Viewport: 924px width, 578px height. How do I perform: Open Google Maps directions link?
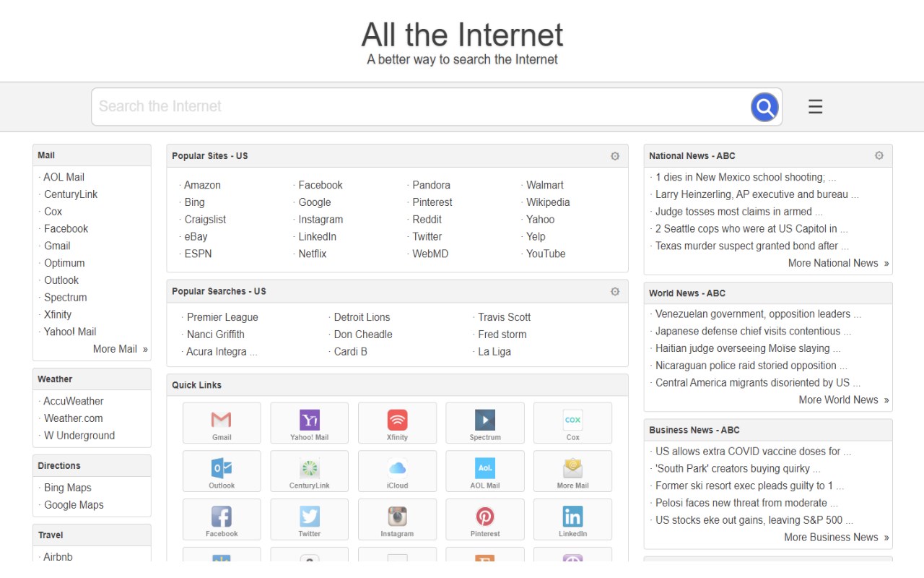(74, 505)
